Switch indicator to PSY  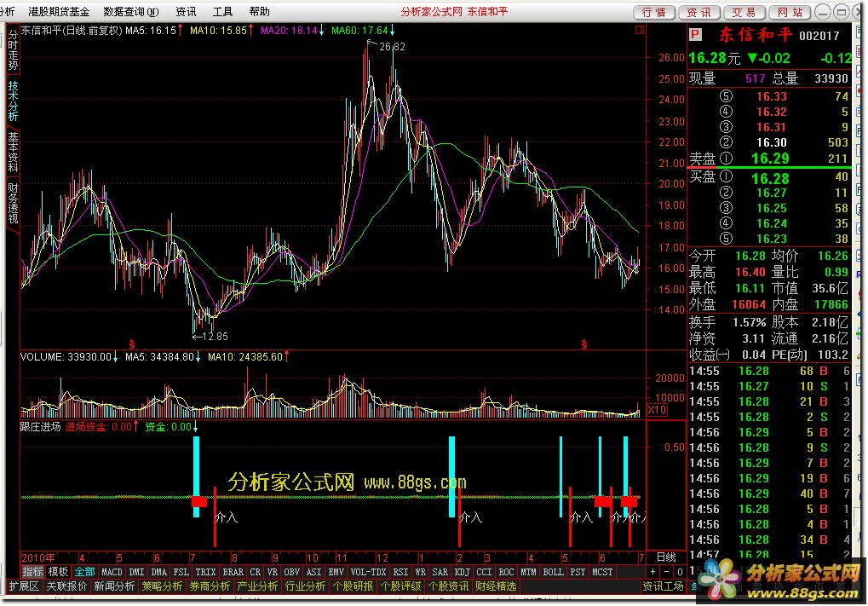[578, 572]
